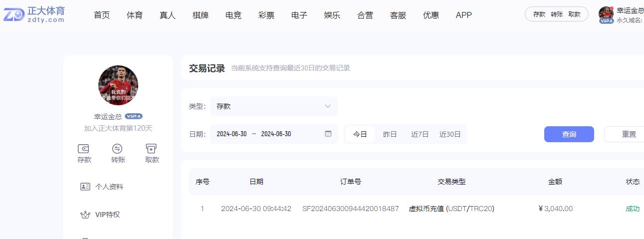The image size is (644, 239).
Task: Open the 客服 navigation item
Action: click(398, 15)
